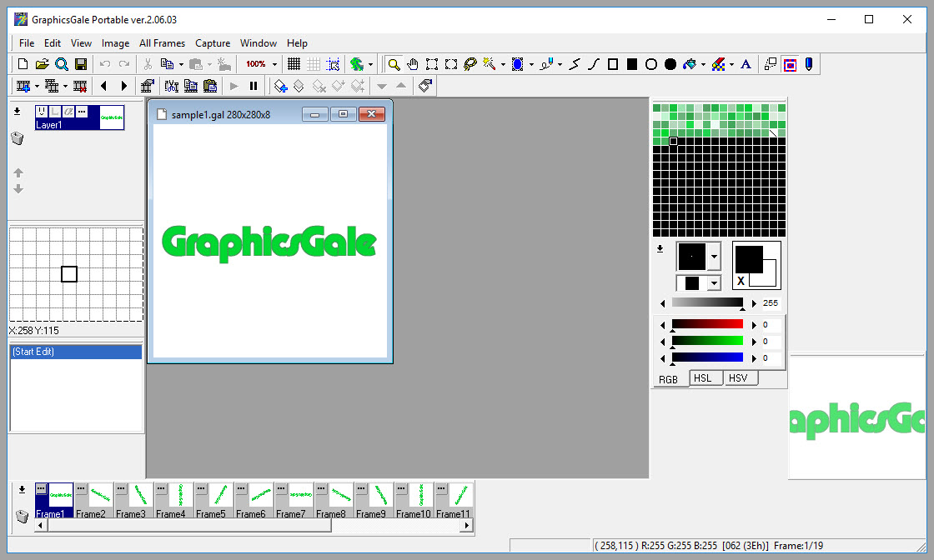This screenshot has width=934, height=560.
Task: Select the magic wand tool
Action: (490, 64)
